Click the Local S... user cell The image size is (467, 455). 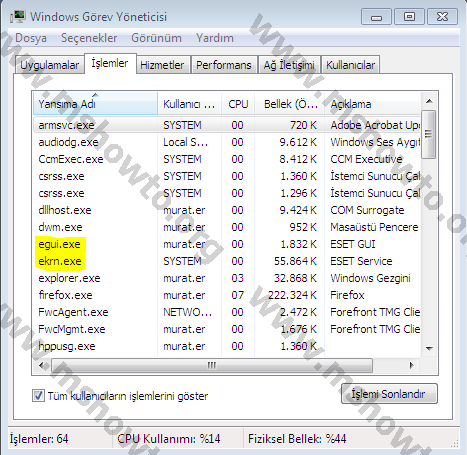tap(185, 142)
